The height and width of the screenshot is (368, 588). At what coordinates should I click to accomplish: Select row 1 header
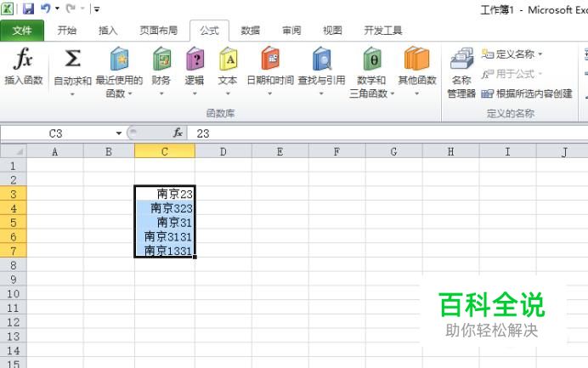pos(13,166)
